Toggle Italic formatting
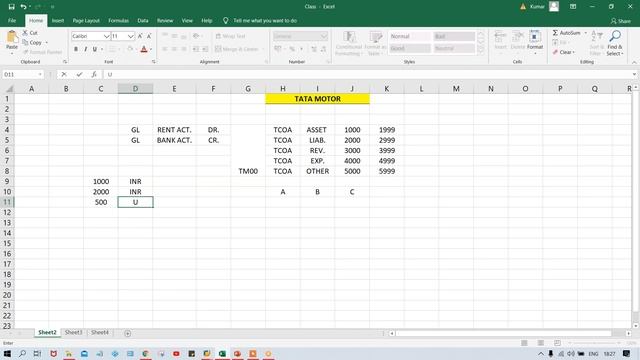This screenshot has height=360, width=640. (85, 49)
